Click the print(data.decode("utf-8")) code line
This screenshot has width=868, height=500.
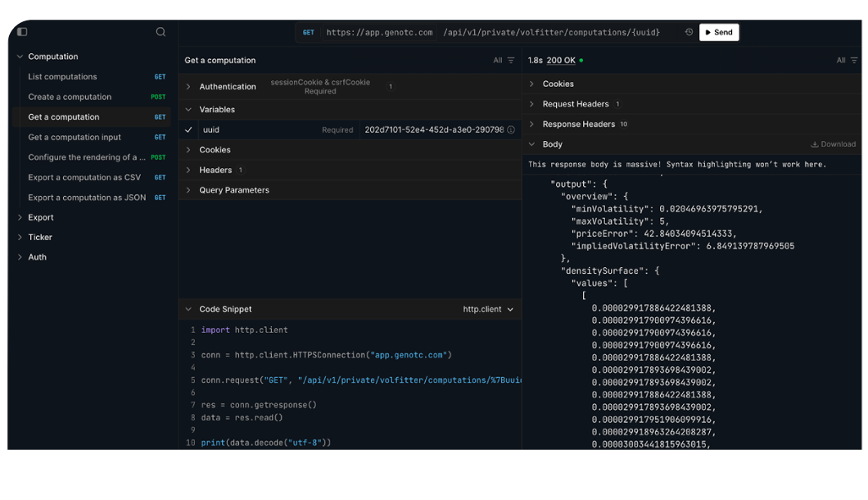coord(265,443)
